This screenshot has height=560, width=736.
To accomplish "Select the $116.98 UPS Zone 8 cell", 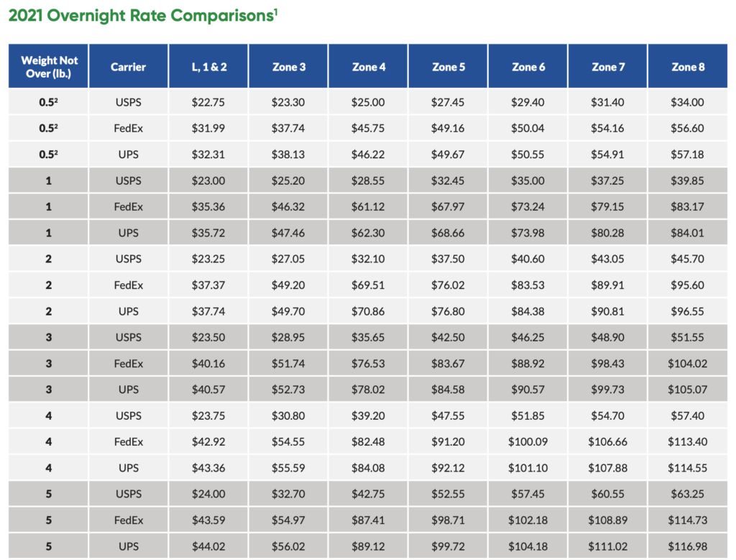I will coord(688,546).
